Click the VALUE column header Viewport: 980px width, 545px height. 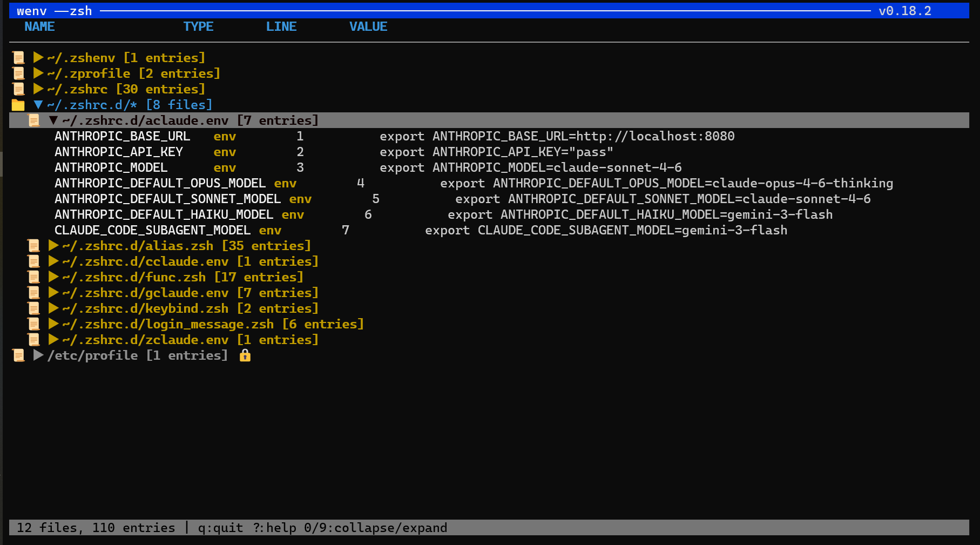tap(368, 26)
